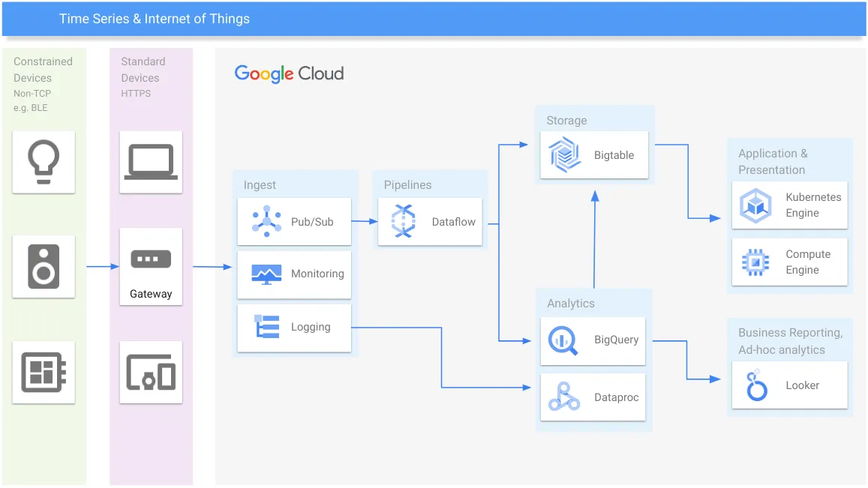Select the Dataproc label
The width and height of the screenshot is (868, 488).
click(616, 397)
